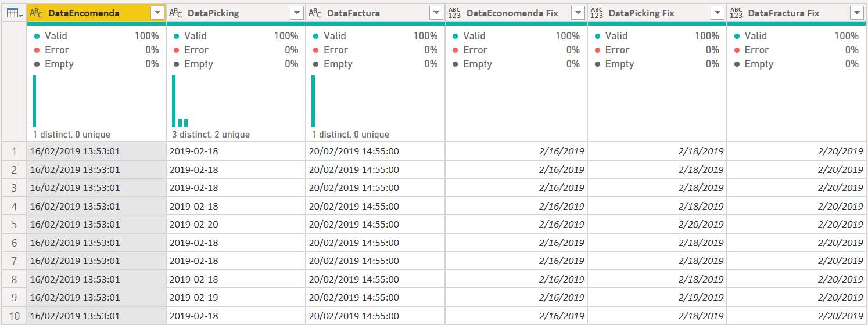Viewport: 868px width, 325px height.
Task: Open filter dropdown for DataEconomenda Fix column
Action: (x=578, y=13)
